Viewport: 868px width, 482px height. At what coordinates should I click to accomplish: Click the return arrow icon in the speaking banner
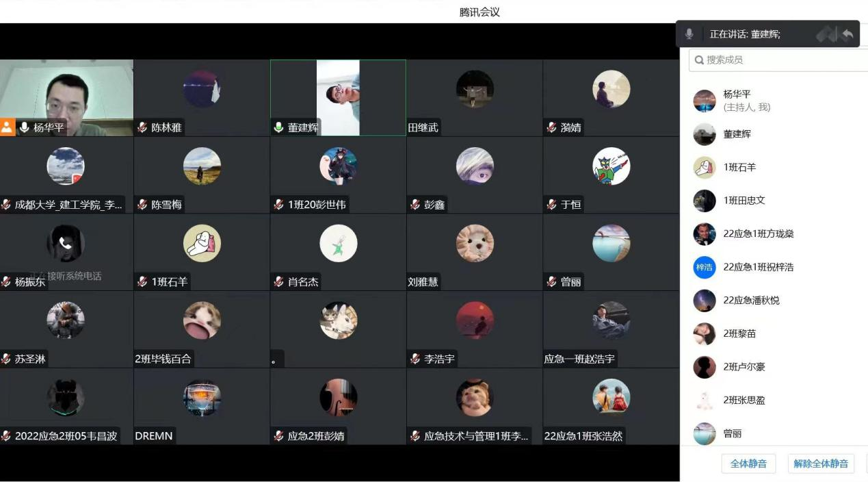click(847, 34)
